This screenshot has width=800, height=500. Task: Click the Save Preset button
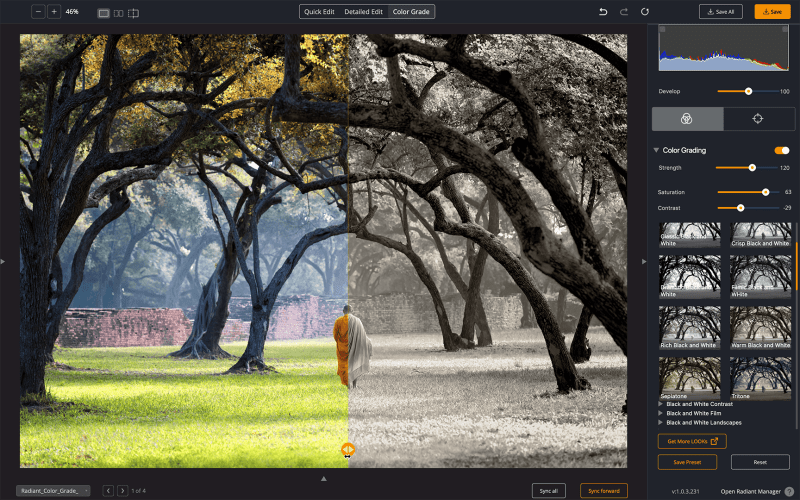point(687,462)
